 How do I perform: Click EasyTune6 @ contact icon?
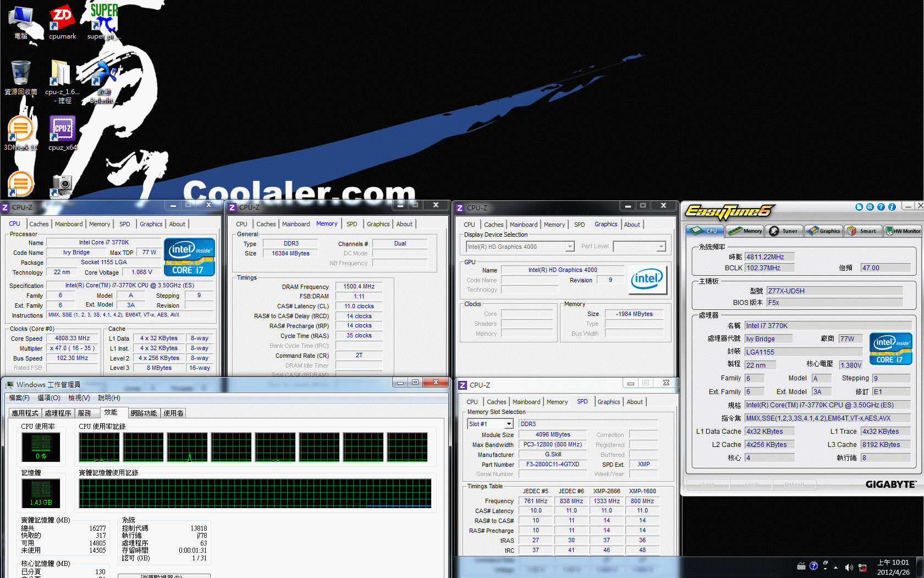pyautogui.click(x=870, y=207)
